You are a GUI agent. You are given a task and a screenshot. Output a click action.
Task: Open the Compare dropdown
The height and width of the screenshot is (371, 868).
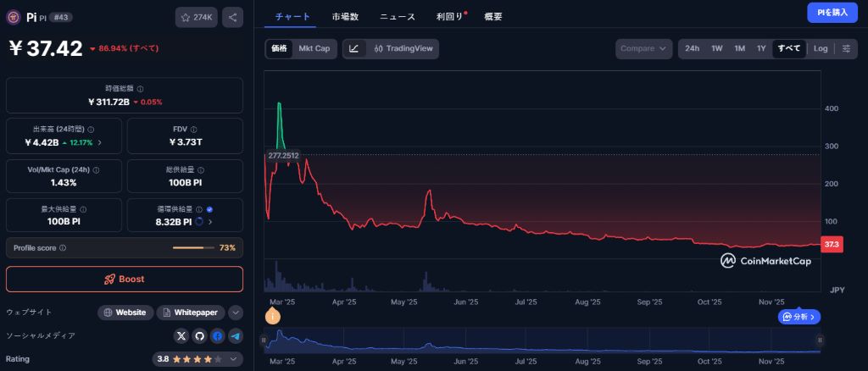click(644, 48)
